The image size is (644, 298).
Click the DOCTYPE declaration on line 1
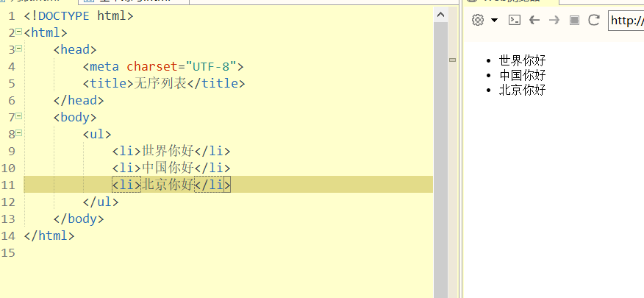[x=79, y=16]
